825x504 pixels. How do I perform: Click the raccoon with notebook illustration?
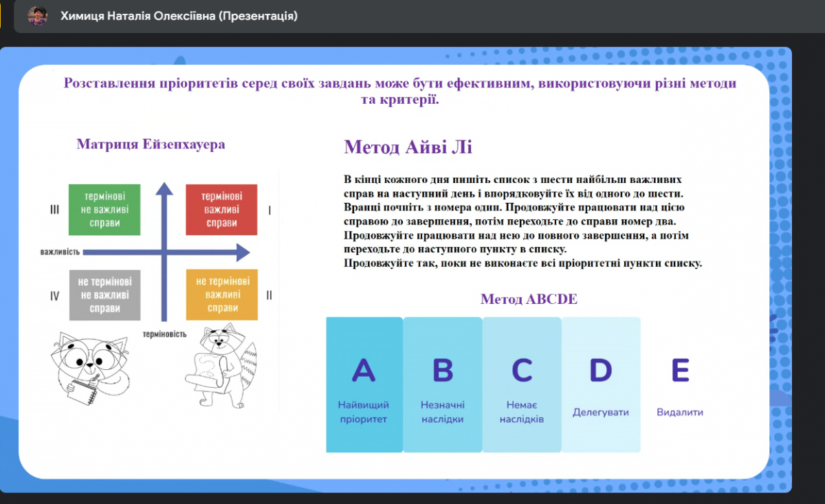(91, 369)
